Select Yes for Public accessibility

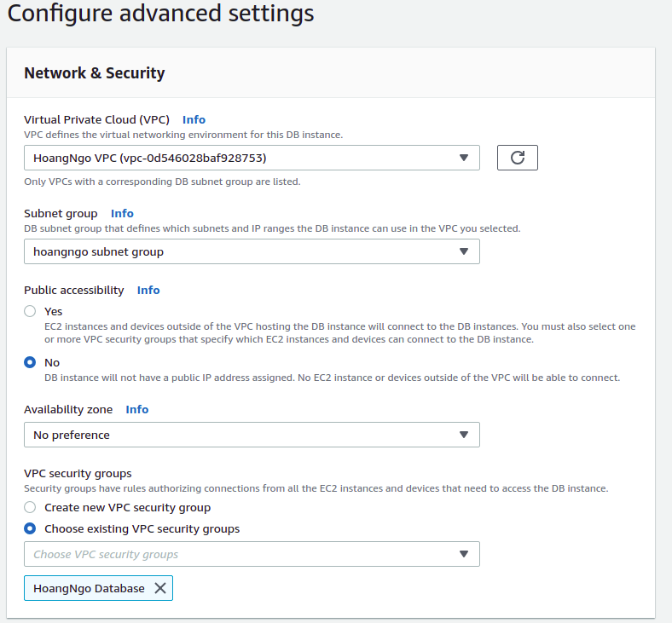point(31,311)
